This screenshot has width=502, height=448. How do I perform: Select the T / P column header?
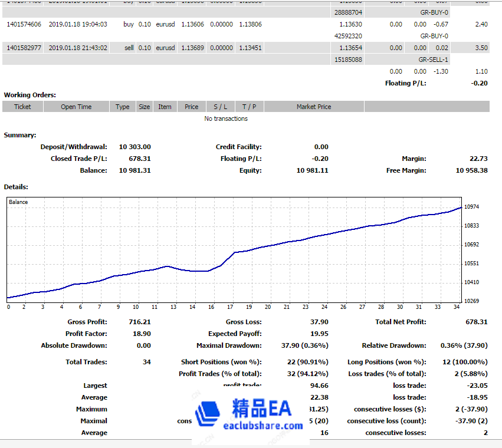249,107
